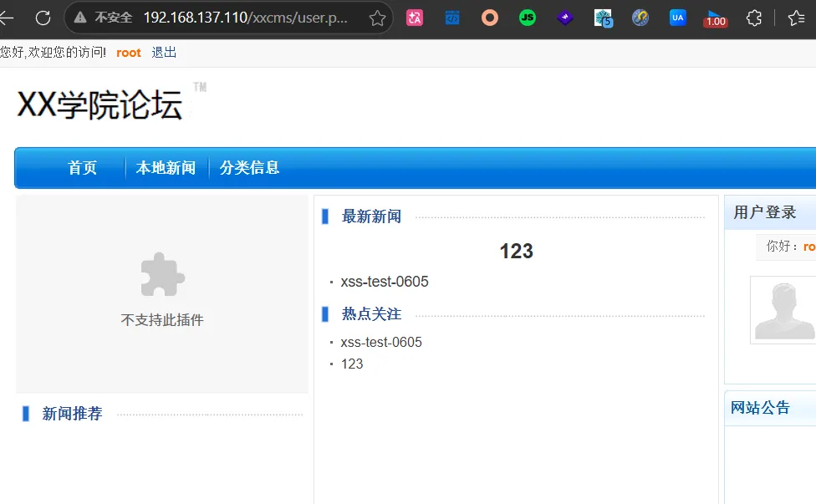Open the snowflake extension with badge 5

tap(603, 18)
